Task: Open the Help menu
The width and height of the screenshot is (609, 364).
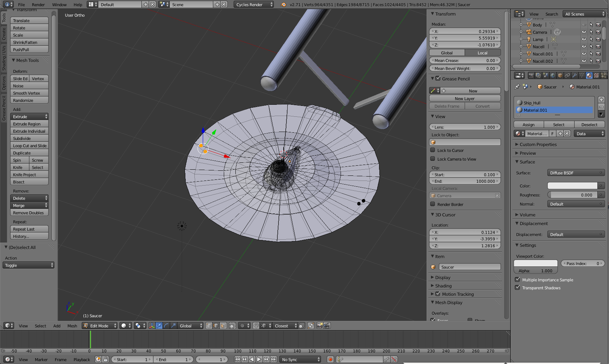Action: coord(78,5)
